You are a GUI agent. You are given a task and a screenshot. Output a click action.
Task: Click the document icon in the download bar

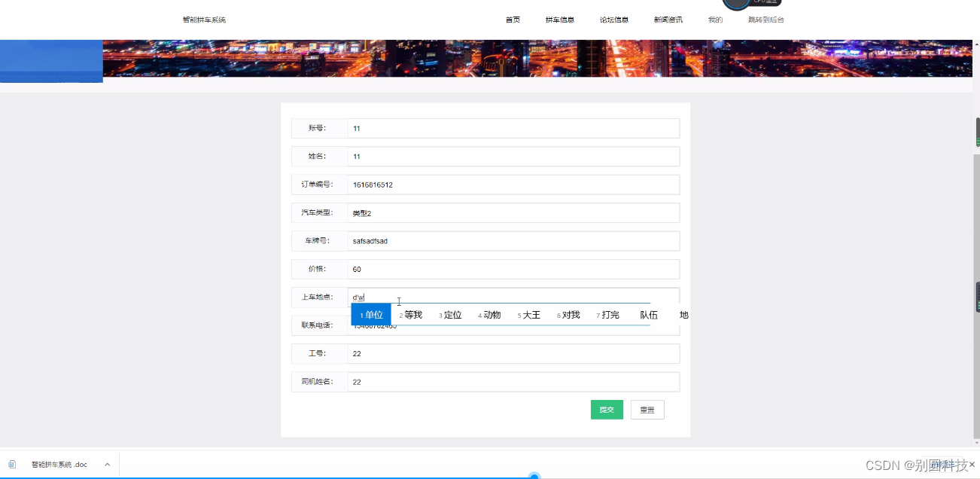tap(12, 465)
